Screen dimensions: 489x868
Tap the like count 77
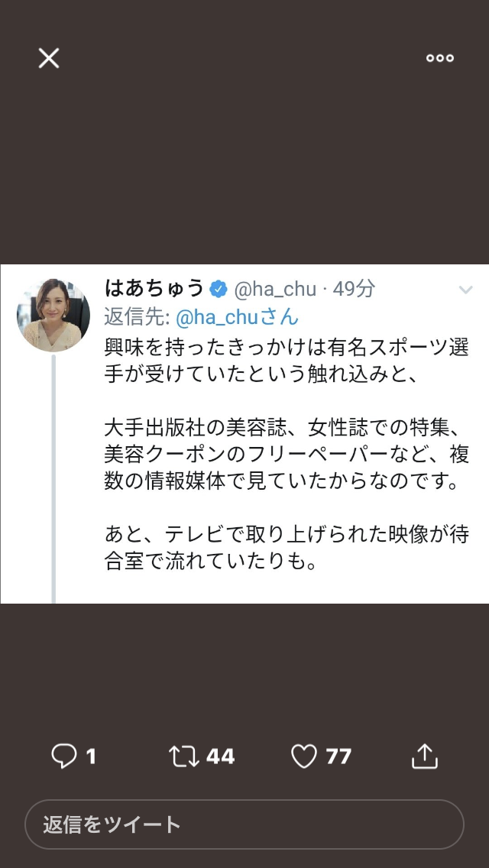[x=339, y=756]
